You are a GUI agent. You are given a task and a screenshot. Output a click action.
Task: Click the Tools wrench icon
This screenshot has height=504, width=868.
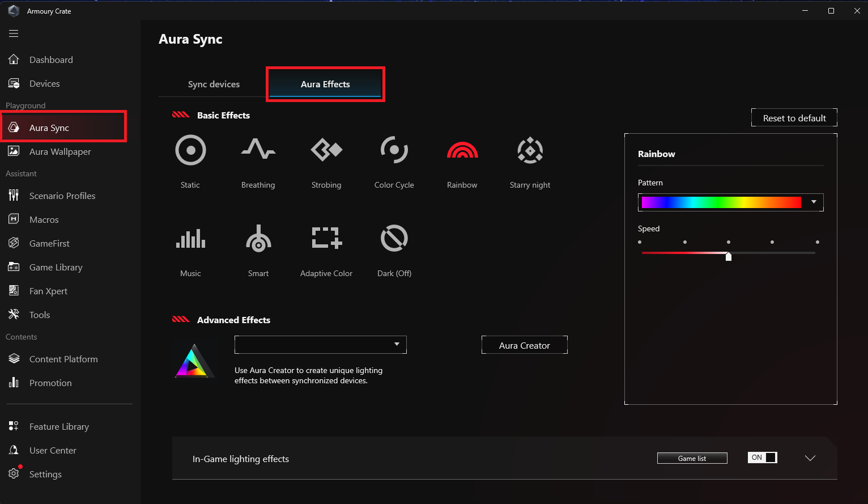tap(14, 315)
